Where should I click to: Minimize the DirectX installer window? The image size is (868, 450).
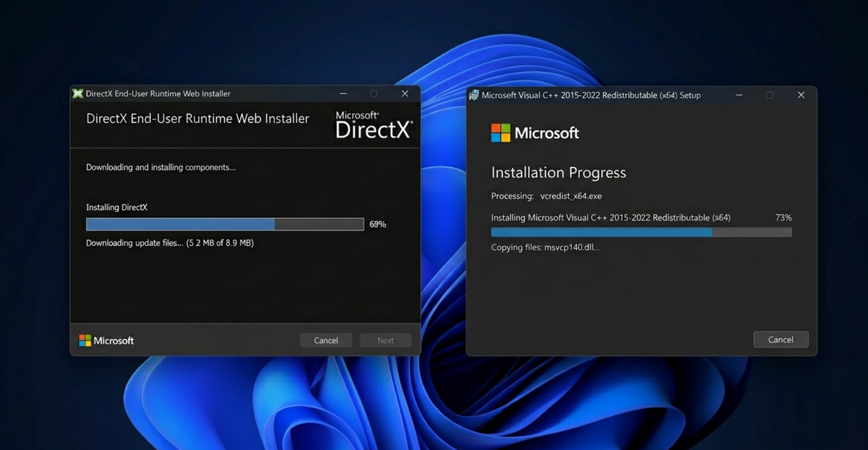tap(343, 93)
